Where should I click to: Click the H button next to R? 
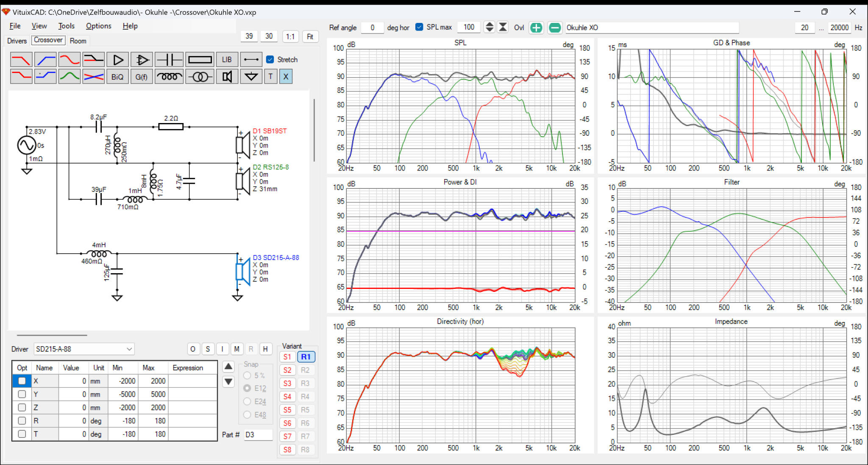[x=265, y=349]
